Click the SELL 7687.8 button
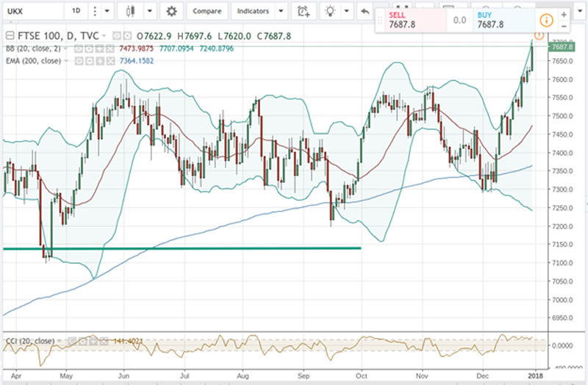This screenshot has height=385, width=588. point(415,21)
